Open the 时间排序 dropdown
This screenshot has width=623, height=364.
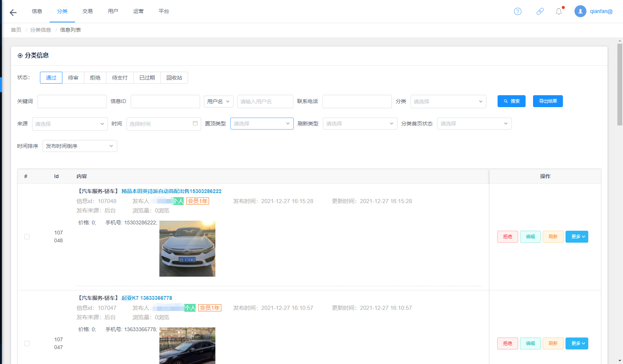(x=80, y=146)
